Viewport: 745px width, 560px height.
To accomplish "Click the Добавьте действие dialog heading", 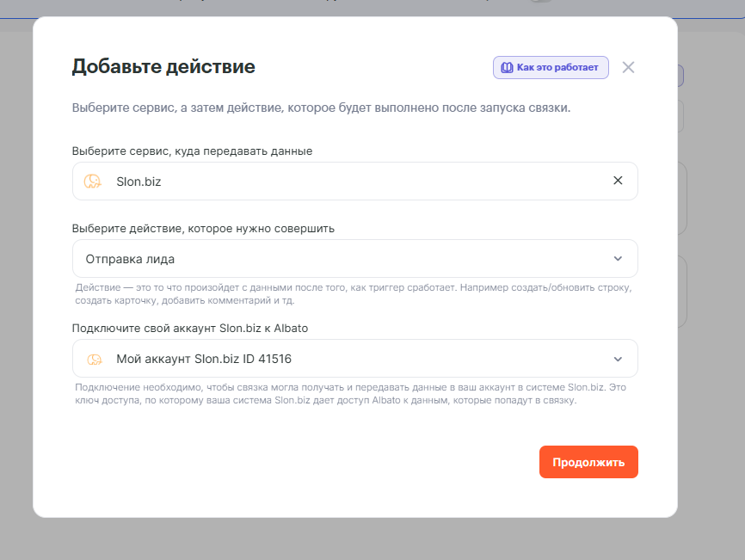I will point(163,67).
